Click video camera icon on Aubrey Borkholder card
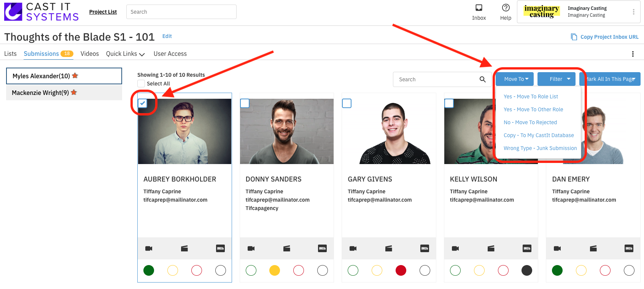Screen dimensions: 644x289 click(x=149, y=248)
